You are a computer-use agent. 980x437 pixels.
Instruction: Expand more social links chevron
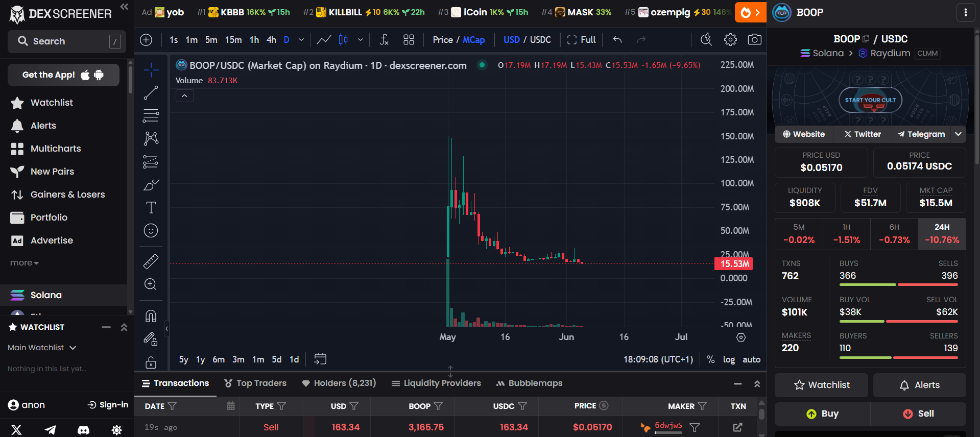pos(958,134)
